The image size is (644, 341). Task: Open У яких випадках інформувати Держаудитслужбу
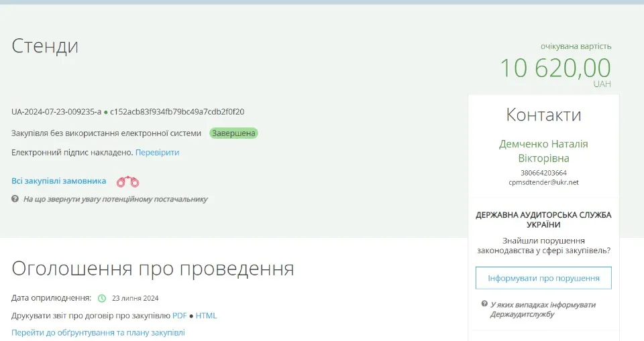tap(543, 310)
